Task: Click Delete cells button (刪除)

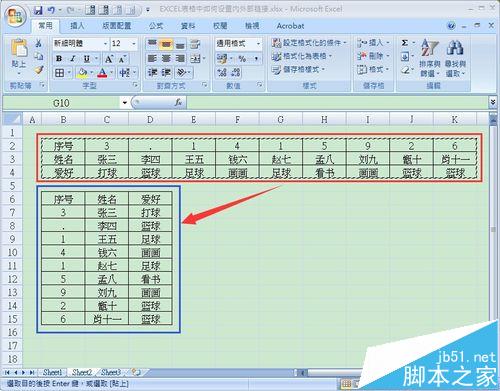Action: tap(373, 56)
